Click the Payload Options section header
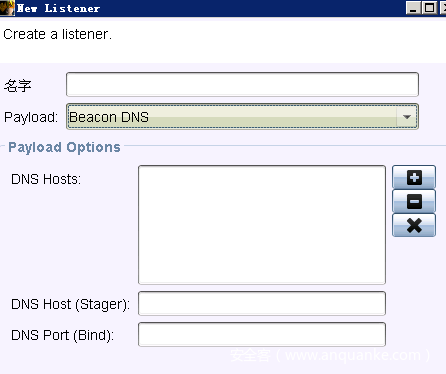 tap(64, 147)
